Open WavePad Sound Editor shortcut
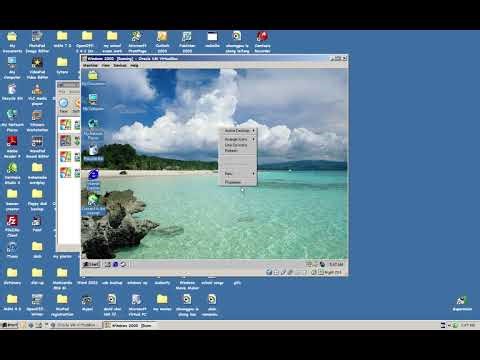This screenshot has width=480, height=360. pos(37,147)
